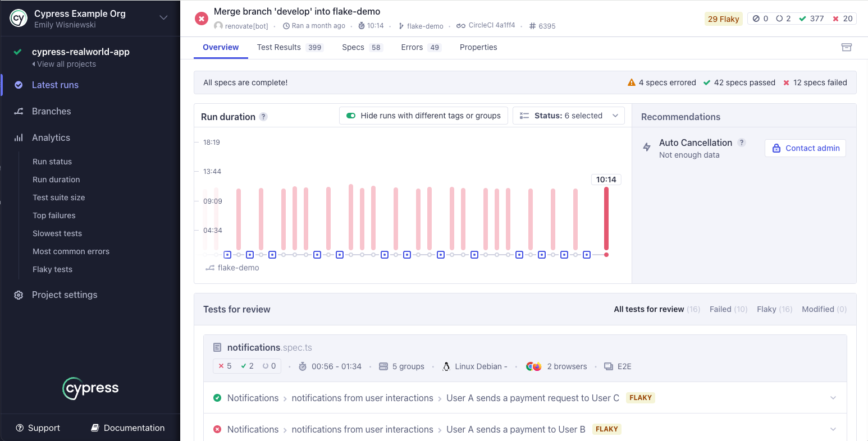Click the Branches icon in sidebar
The width and height of the screenshot is (868, 441).
click(19, 112)
